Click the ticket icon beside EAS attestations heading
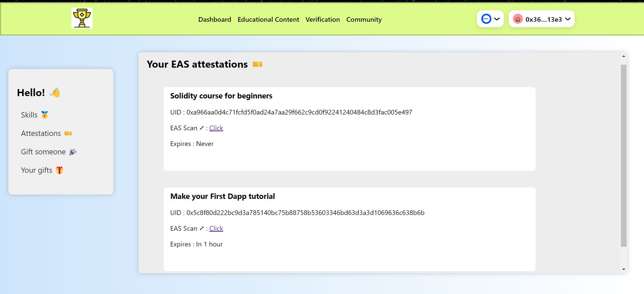644x294 pixels. click(x=258, y=64)
